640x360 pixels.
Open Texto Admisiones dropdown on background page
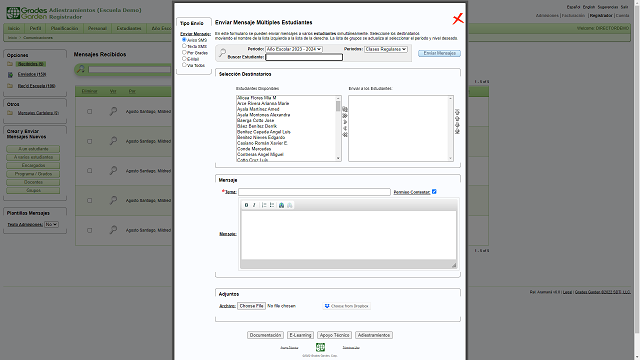(51, 224)
